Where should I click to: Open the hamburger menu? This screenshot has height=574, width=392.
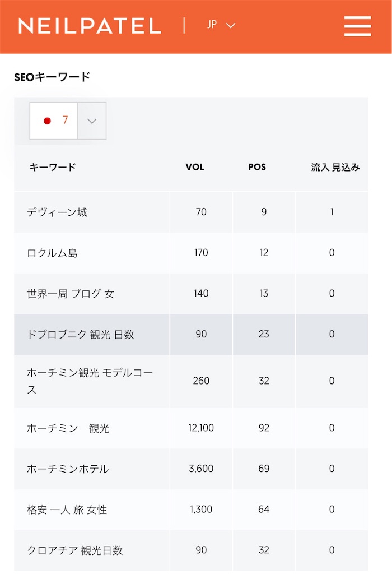pyautogui.click(x=357, y=25)
